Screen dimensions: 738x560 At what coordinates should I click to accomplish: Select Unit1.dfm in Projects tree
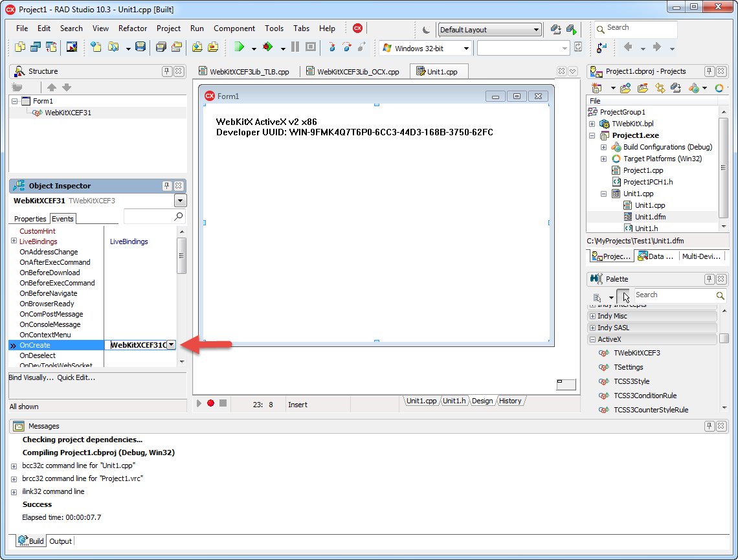click(x=650, y=217)
